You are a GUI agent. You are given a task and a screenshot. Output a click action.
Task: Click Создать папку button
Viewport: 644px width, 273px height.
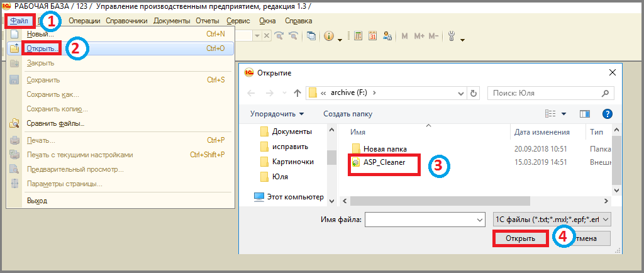pos(348,114)
